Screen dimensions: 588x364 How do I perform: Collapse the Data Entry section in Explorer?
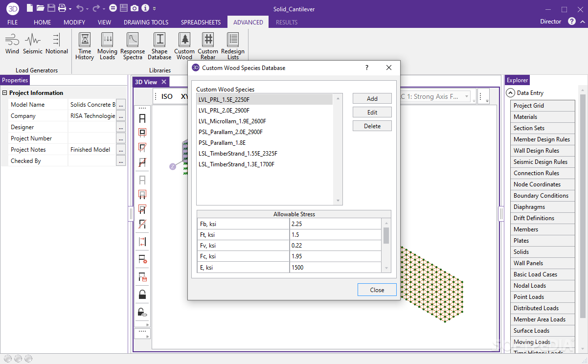(510, 92)
